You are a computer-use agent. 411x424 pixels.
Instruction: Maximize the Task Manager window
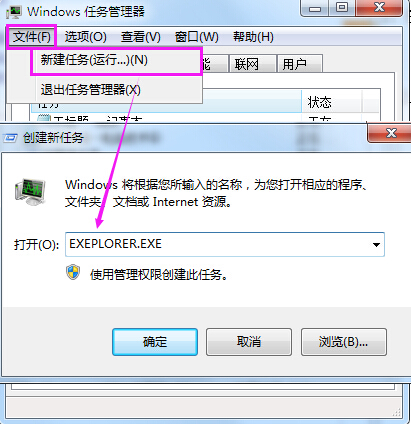point(342,8)
